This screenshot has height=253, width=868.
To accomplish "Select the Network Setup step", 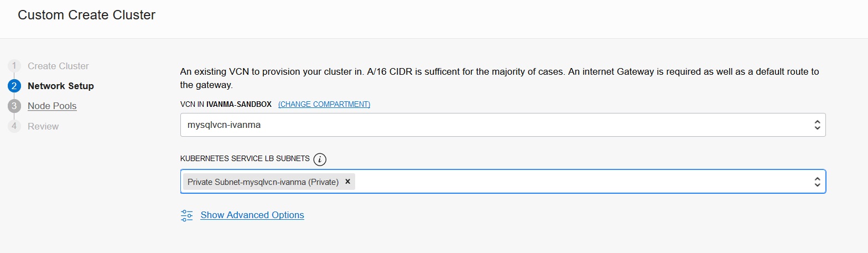I will [61, 86].
